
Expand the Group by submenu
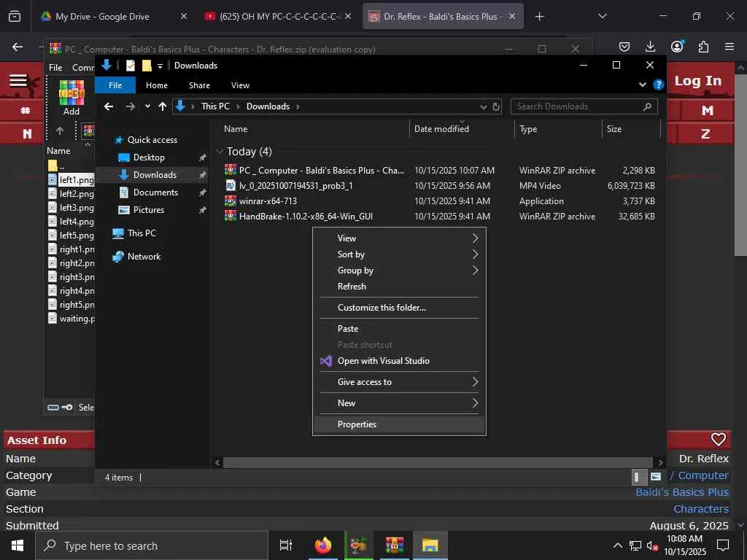click(399, 271)
